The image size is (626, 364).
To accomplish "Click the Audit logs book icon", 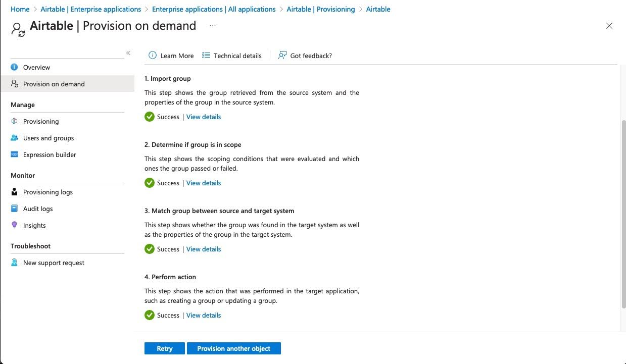I will tap(14, 209).
